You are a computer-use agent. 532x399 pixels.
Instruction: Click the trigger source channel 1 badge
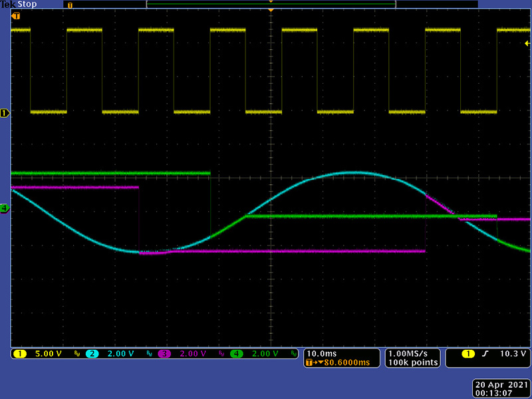(x=469, y=354)
